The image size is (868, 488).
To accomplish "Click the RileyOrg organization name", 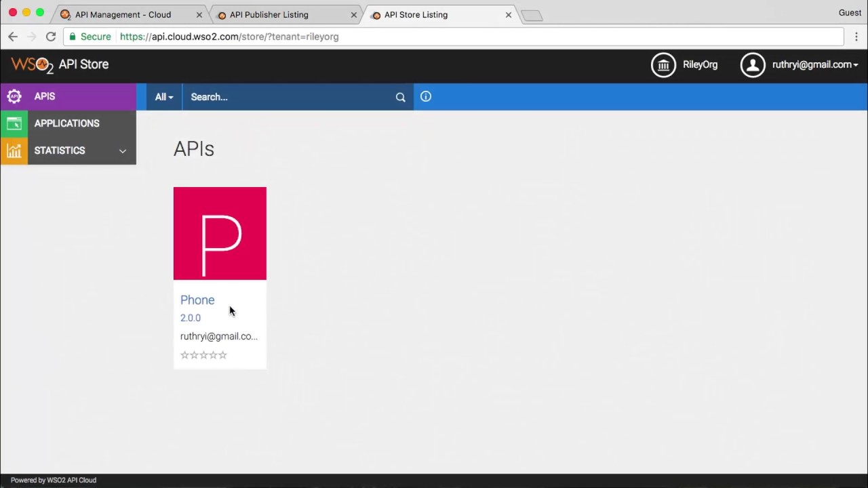I will [x=700, y=65].
